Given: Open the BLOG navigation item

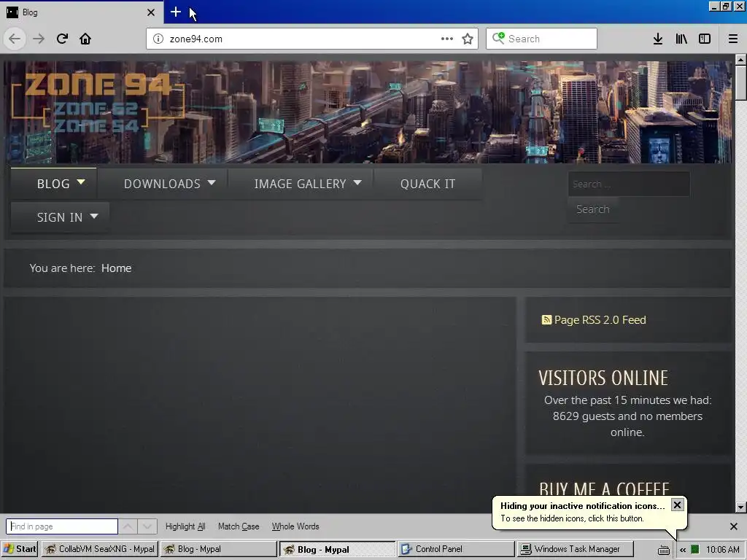Looking at the screenshot, I should [x=53, y=184].
